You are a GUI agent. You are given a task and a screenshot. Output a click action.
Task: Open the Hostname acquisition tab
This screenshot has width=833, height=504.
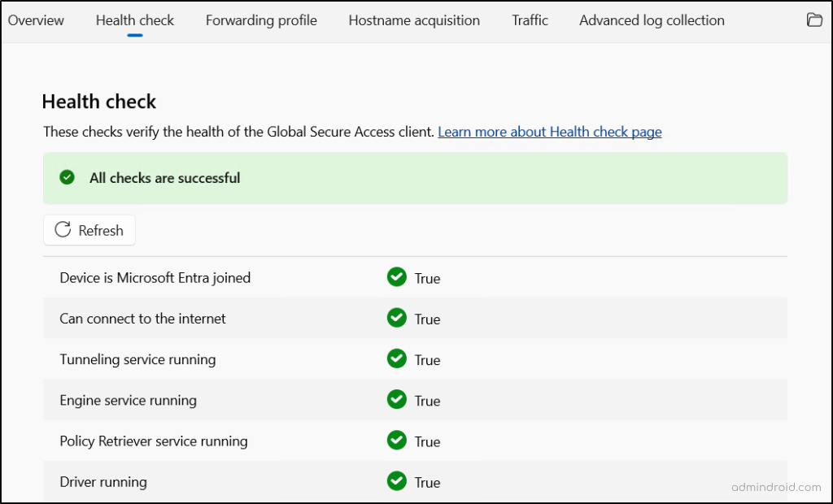click(414, 20)
